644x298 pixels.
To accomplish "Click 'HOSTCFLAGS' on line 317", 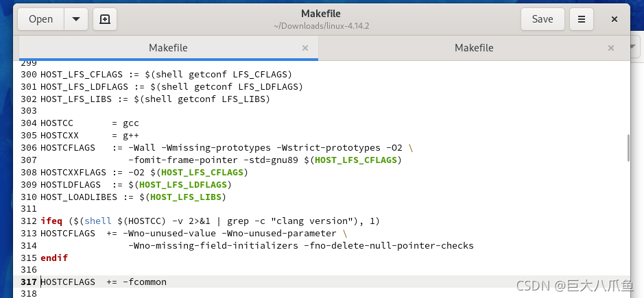I will pyautogui.click(x=68, y=282).
